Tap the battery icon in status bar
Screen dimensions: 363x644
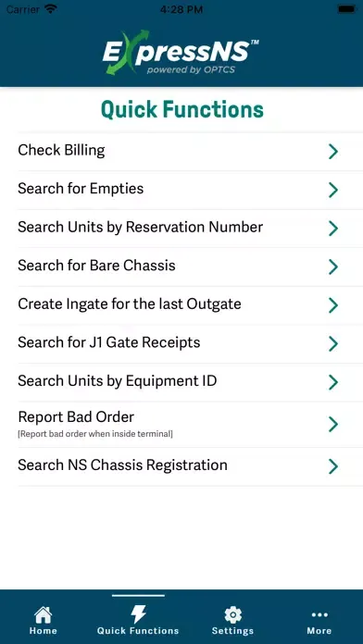point(346,9)
